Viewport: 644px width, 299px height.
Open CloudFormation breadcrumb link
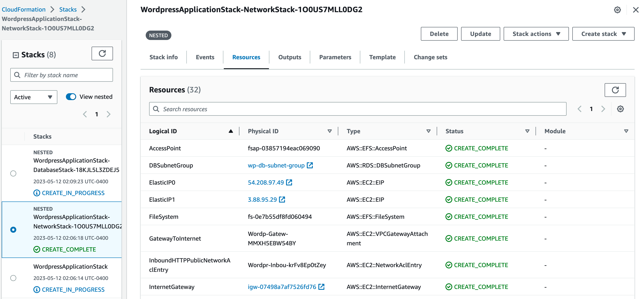pyautogui.click(x=24, y=9)
